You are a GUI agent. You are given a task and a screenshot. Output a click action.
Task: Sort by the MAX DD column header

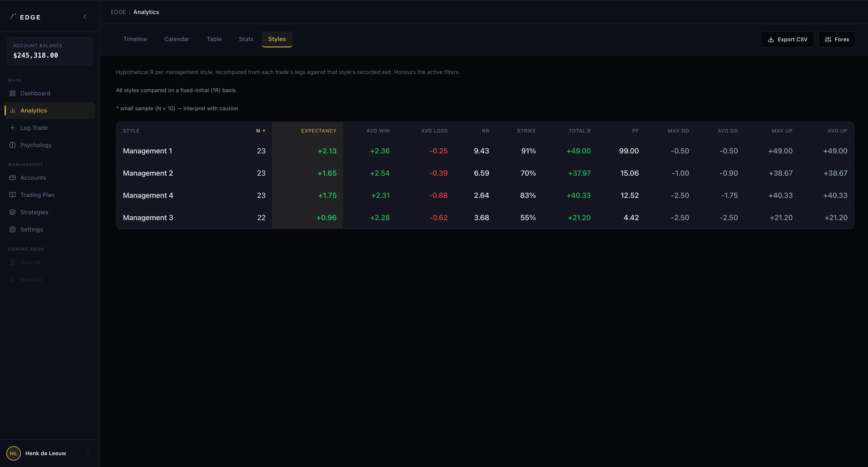pyautogui.click(x=678, y=131)
